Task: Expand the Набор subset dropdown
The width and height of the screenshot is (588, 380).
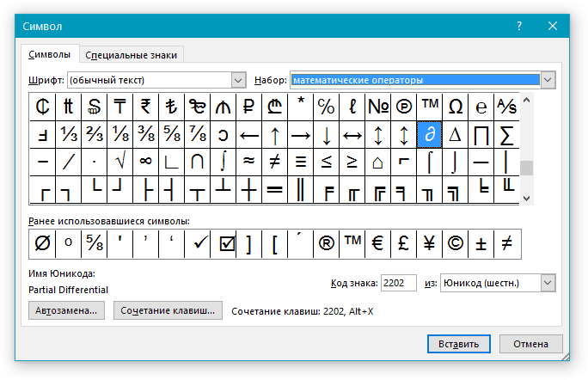Action: [x=548, y=80]
